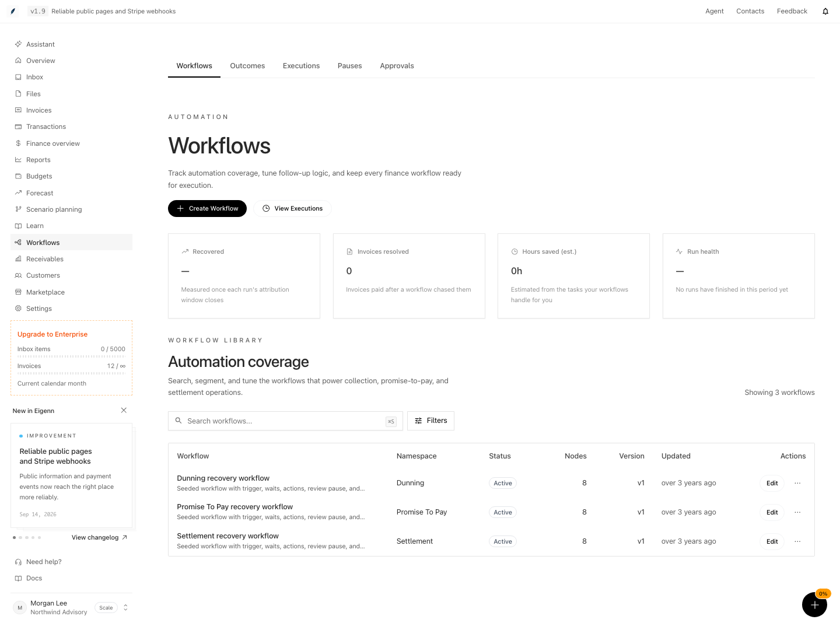Click Upgrade to Enterprise link

click(x=52, y=334)
